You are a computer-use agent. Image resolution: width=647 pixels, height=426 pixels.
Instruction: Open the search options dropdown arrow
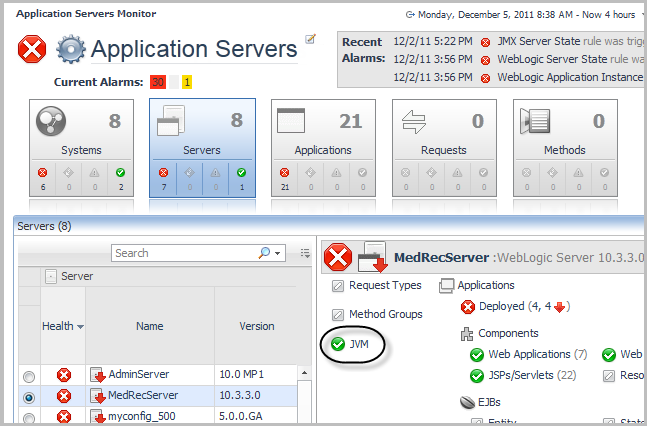tap(278, 253)
